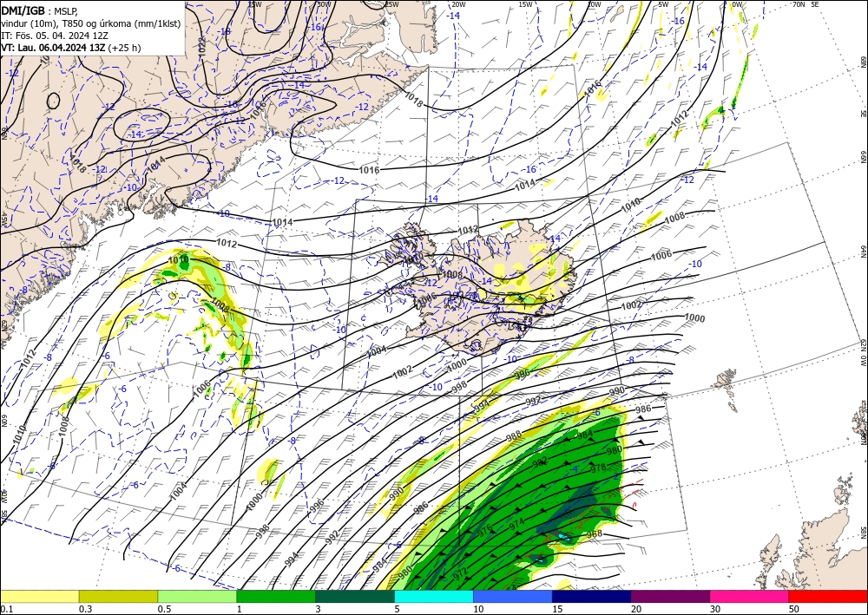Click the '968' isobar label
Viewport: 868px width, 615px height.
pos(594,534)
